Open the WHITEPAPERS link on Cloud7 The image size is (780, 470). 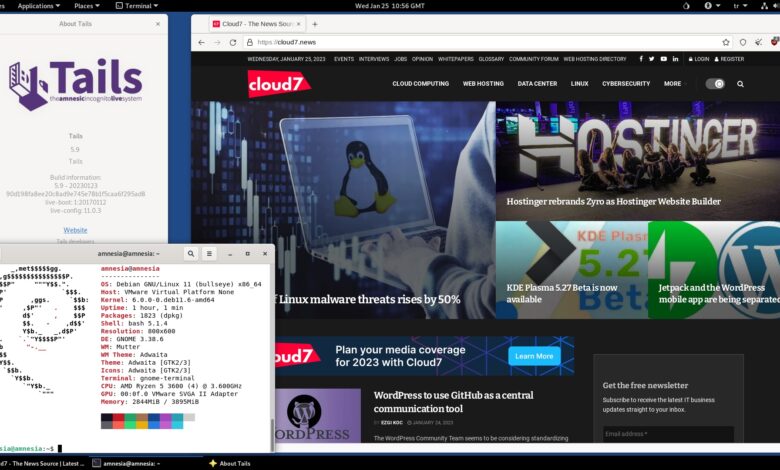(456, 59)
